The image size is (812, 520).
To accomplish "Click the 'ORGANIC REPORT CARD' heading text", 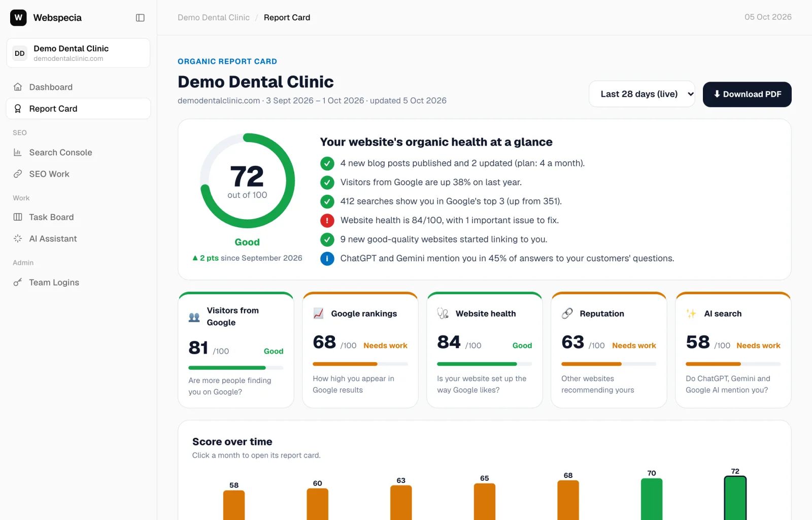I will point(227,61).
